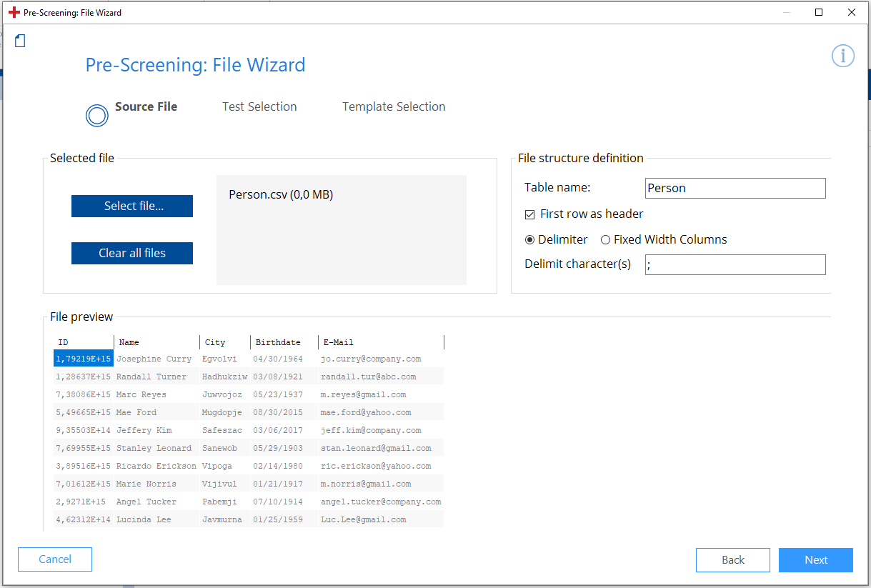The width and height of the screenshot is (871, 588).
Task: Click the Source File step circle icon
Action: pyautogui.click(x=97, y=116)
